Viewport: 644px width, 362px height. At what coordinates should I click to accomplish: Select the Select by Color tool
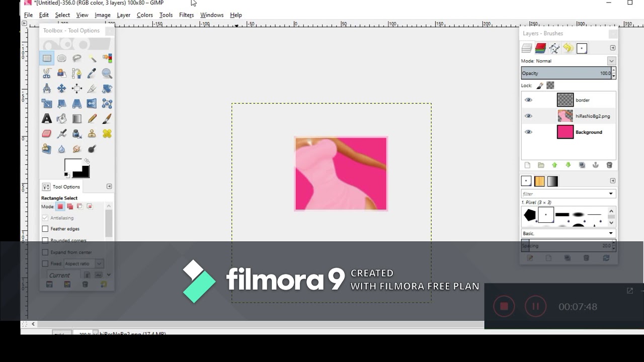[107, 58]
